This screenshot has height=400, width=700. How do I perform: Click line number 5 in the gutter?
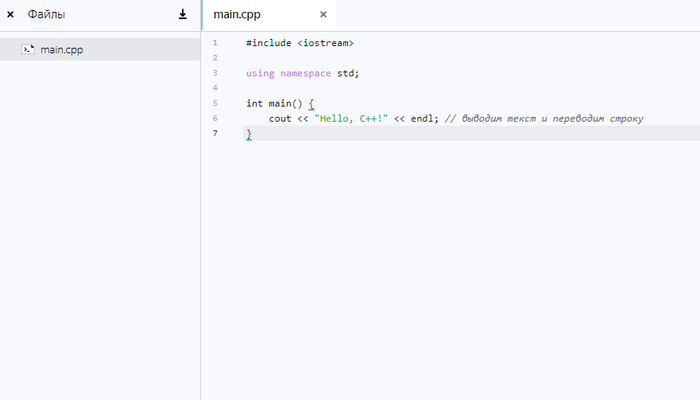pyautogui.click(x=215, y=103)
